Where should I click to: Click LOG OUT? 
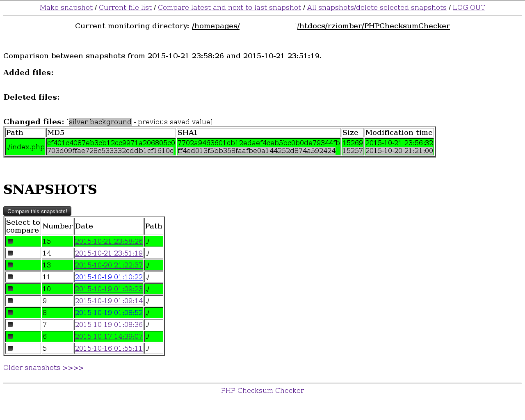point(468,7)
